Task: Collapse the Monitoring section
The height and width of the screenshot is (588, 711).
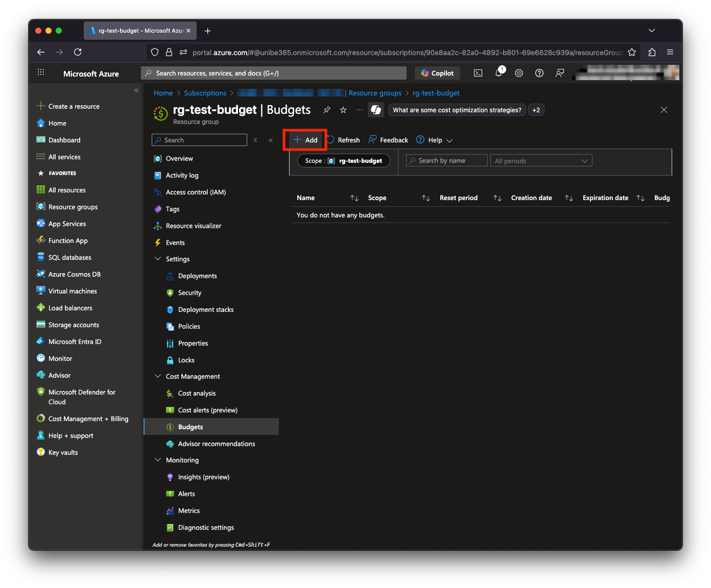Action: click(158, 460)
